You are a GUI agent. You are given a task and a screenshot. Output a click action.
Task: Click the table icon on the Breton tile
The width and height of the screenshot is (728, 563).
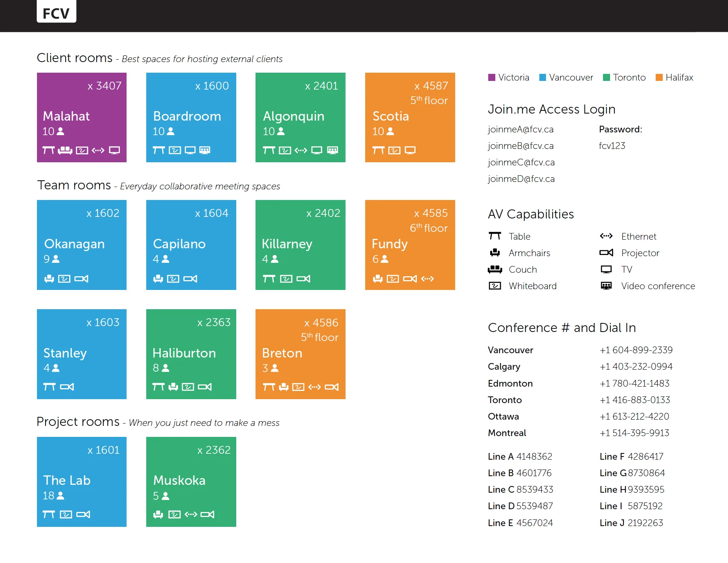(269, 387)
